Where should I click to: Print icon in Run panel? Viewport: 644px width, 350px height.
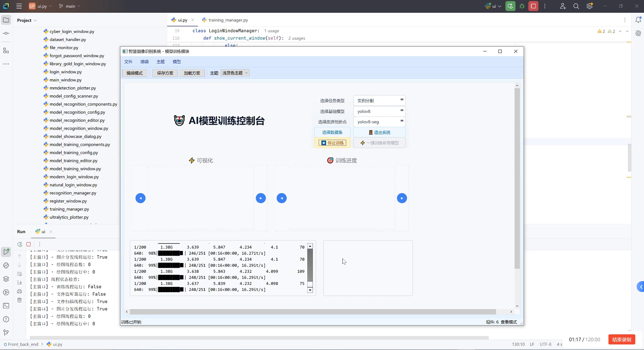(19, 291)
